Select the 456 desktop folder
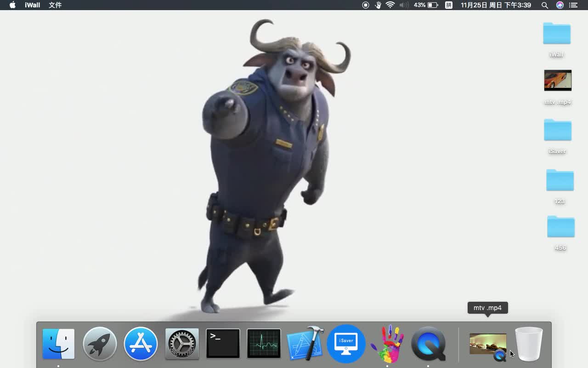The height and width of the screenshot is (368, 588). pyautogui.click(x=560, y=227)
